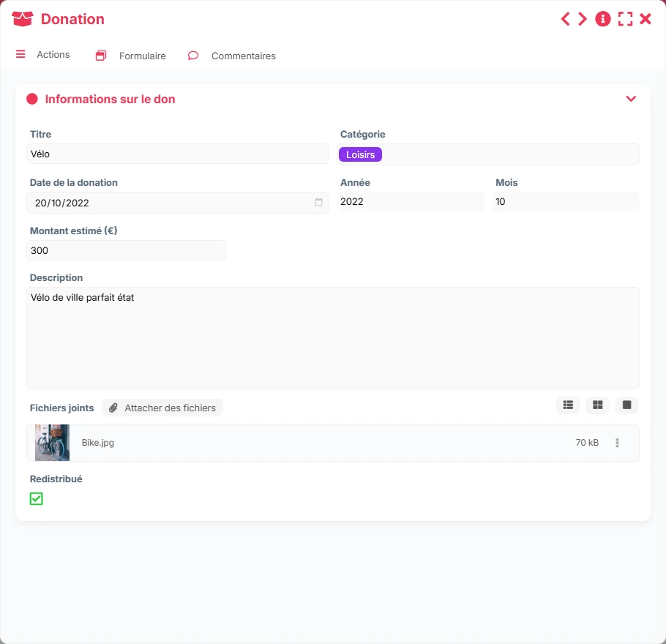
Task: Open the Catégorie selection field
Action: pos(488,154)
